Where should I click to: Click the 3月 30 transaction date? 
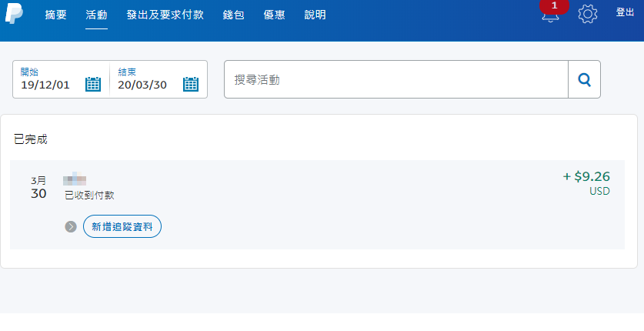click(x=38, y=188)
